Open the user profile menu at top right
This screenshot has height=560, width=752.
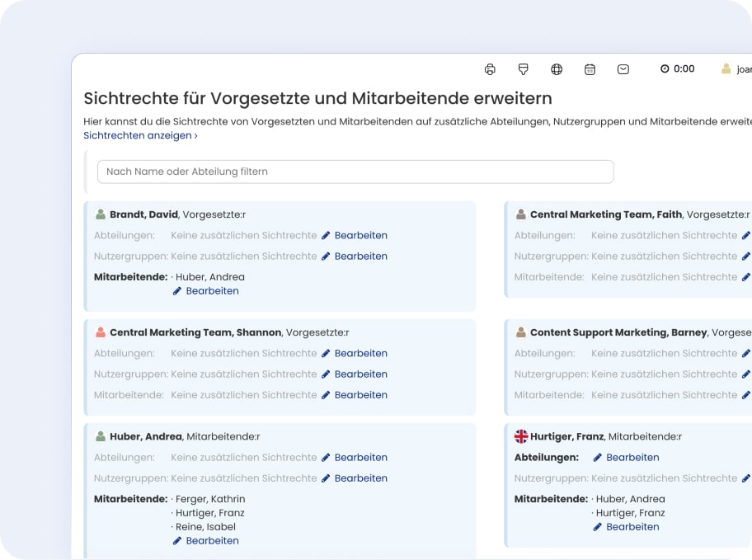coord(736,69)
